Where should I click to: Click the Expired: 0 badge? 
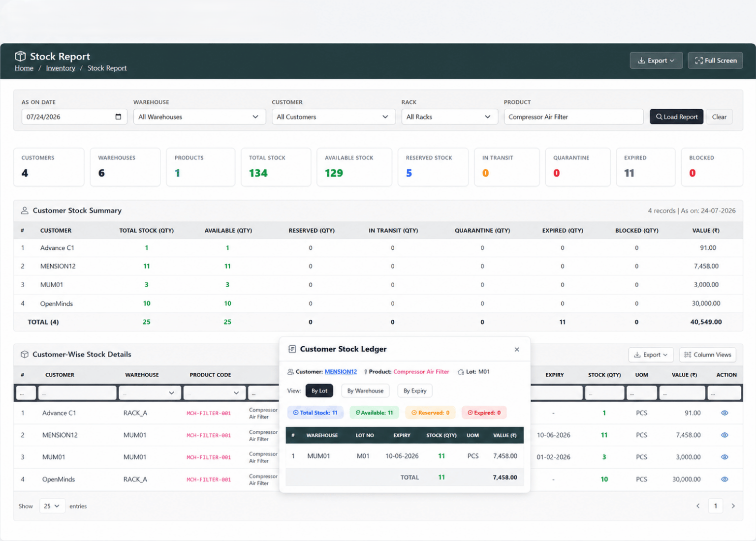click(484, 413)
